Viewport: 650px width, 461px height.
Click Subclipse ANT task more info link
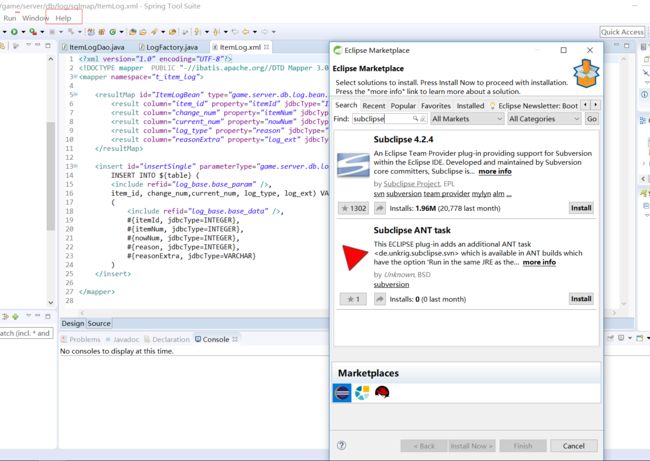[x=539, y=262]
